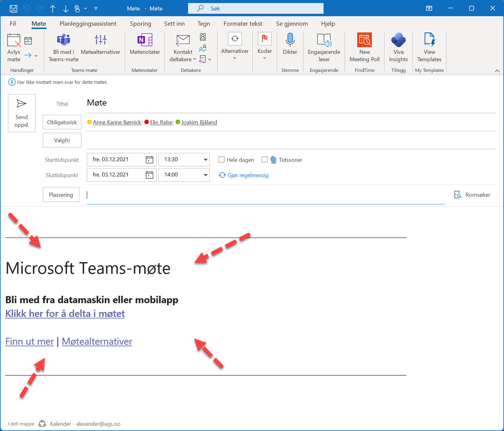The width and height of the screenshot is (504, 431).
Task: Expand the Koder dropdown
Action: click(264, 57)
